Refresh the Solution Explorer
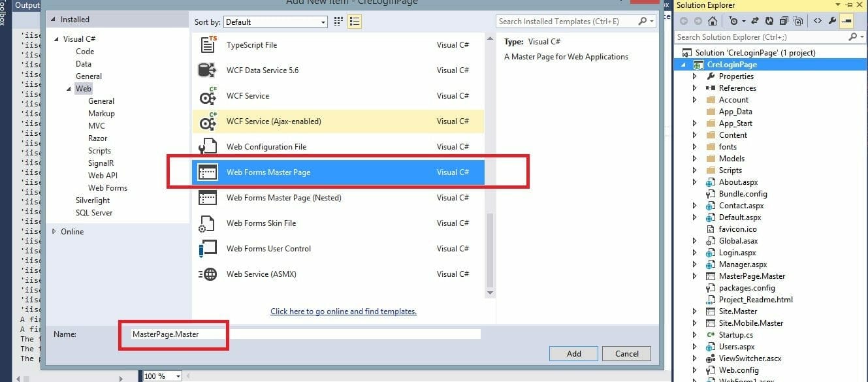 (769, 22)
